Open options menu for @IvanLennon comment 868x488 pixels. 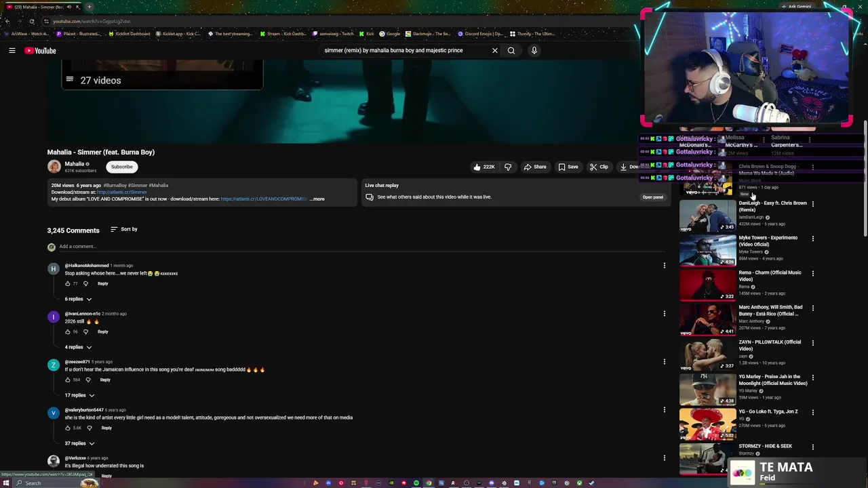665,314
